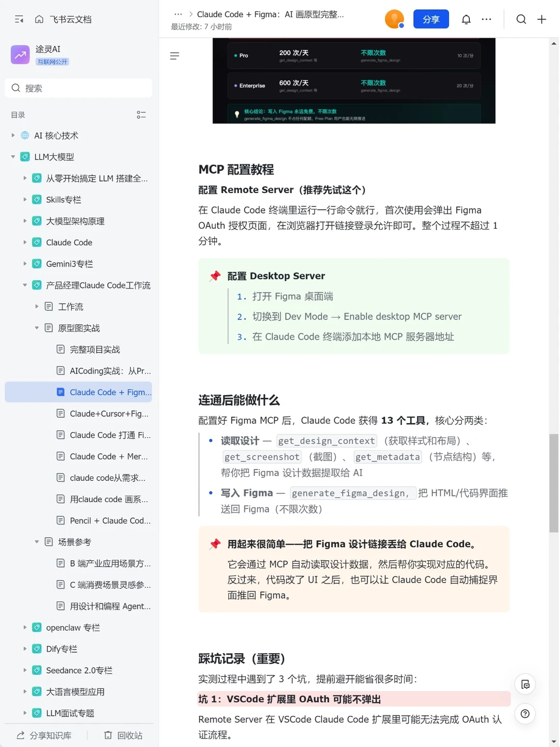Expand the Seedance 2.0专栏 node

[x=25, y=670]
